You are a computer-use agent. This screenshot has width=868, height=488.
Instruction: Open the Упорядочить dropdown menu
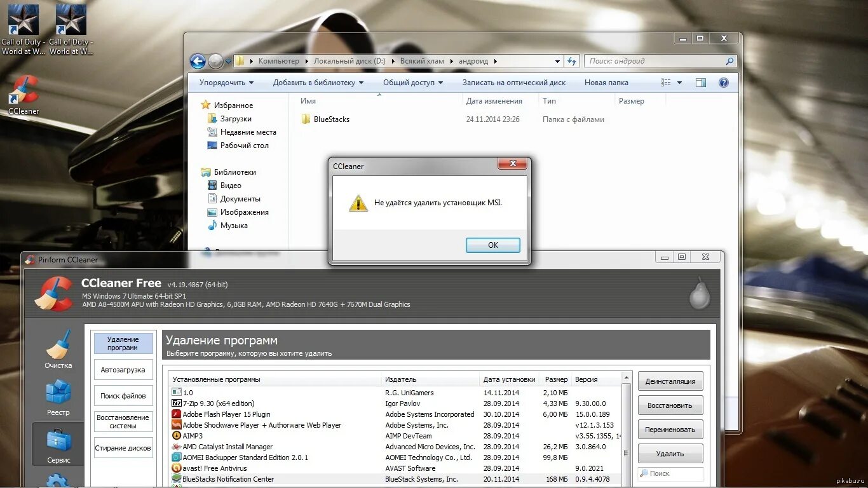click(x=226, y=83)
